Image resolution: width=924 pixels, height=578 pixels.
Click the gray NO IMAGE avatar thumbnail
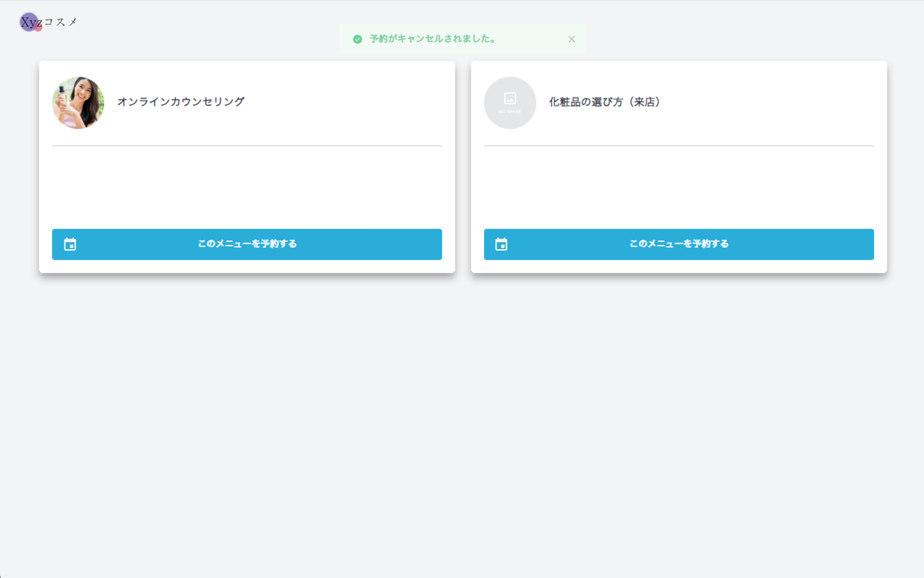point(510,103)
